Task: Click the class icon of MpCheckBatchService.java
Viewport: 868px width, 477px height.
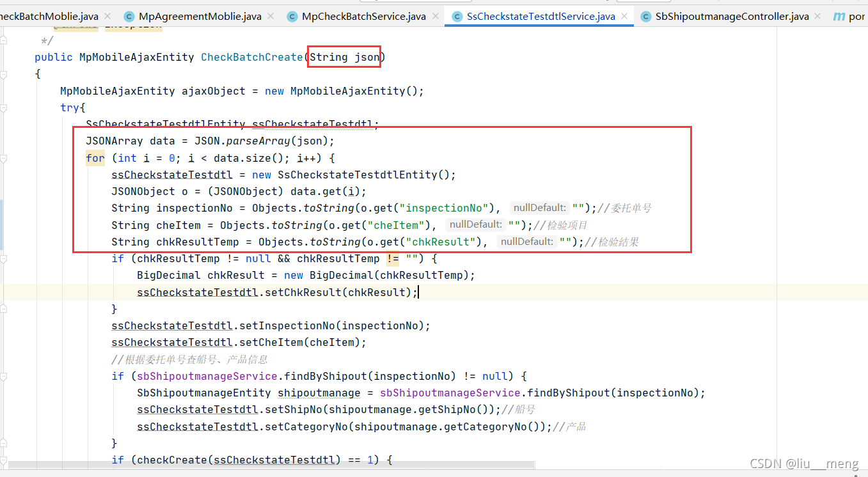Action: pyautogui.click(x=292, y=17)
